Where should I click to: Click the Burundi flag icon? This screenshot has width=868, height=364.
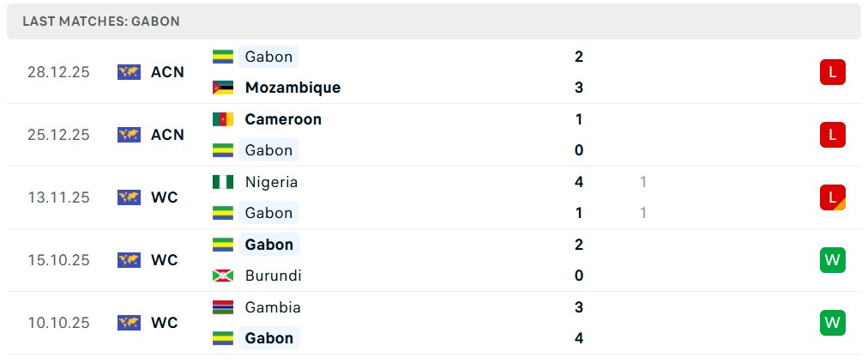click(x=223, y=276)
